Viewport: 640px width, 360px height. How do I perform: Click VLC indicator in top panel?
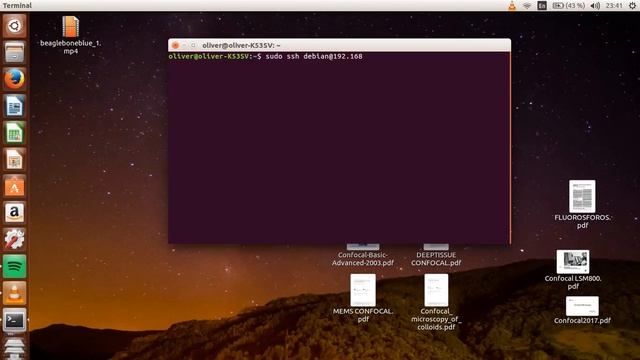[x=512, y=5]
